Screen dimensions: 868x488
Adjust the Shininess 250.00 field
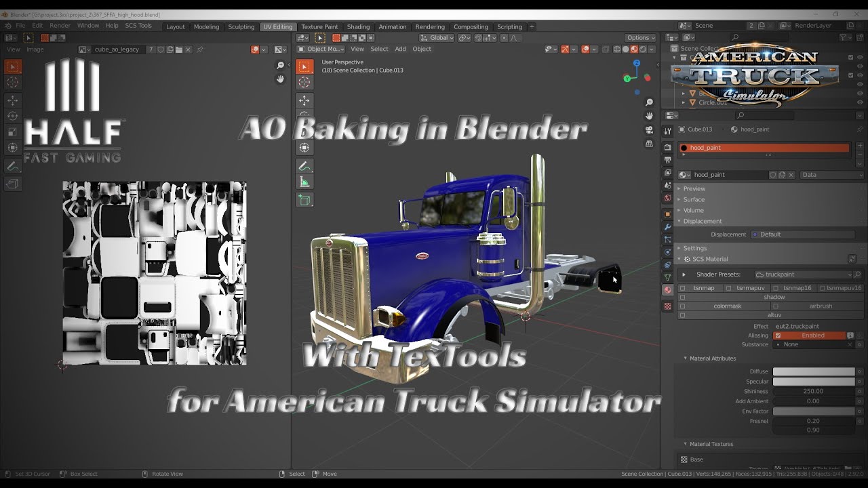coord(814,391)
